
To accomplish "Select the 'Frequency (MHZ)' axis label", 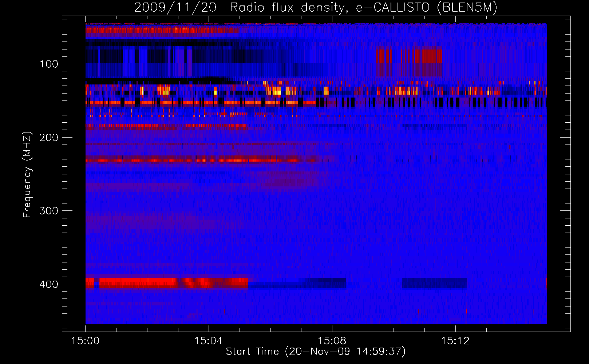I will pyautogui.click(x=27, y=174).
